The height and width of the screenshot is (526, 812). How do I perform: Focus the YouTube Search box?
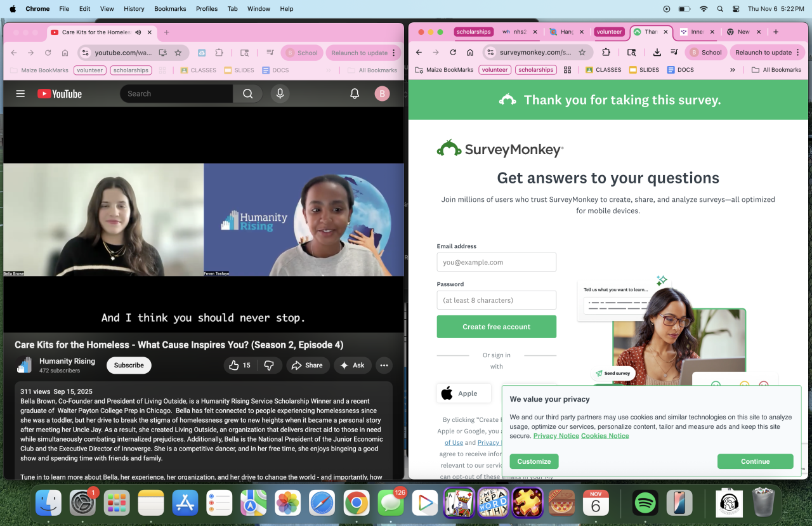click(176, 94)
